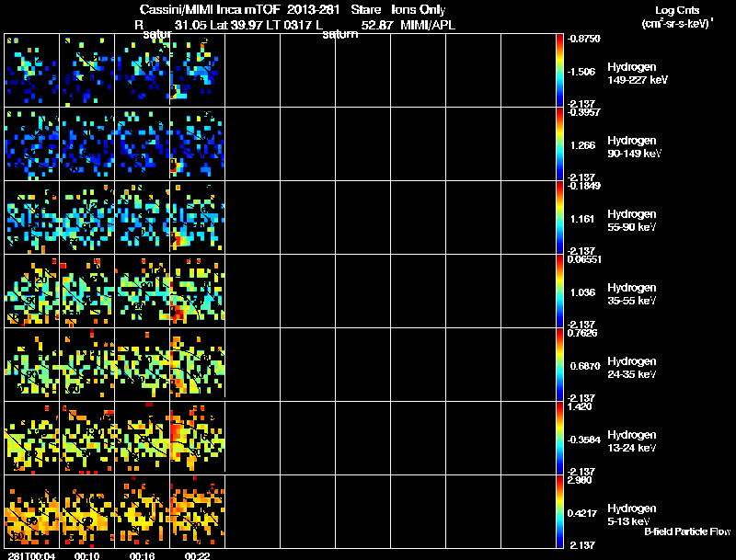Click the '281T00:04' time axis label

coord(32,555)
